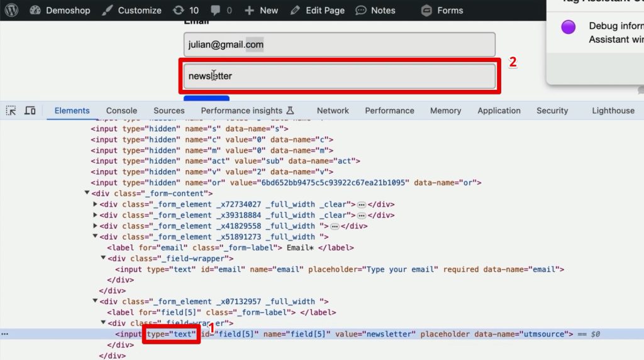Open the WordPress logo menu
Image resolution: width=644 pixels, height=360 pixels.
coord(11,10)
